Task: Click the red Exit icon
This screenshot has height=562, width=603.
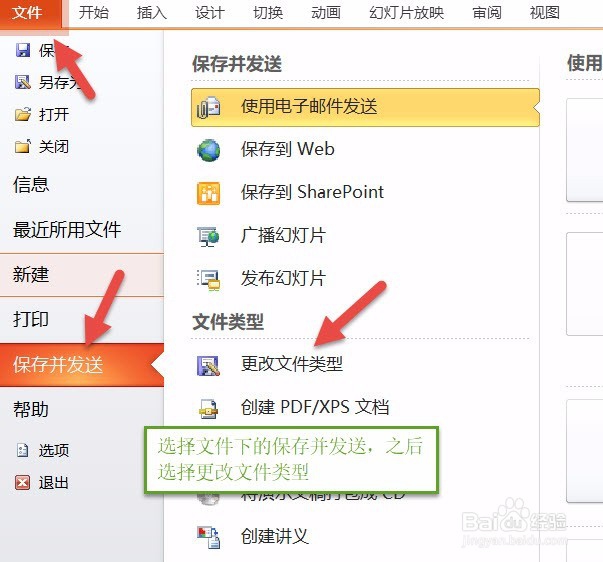Action: (x=22, y=482)
